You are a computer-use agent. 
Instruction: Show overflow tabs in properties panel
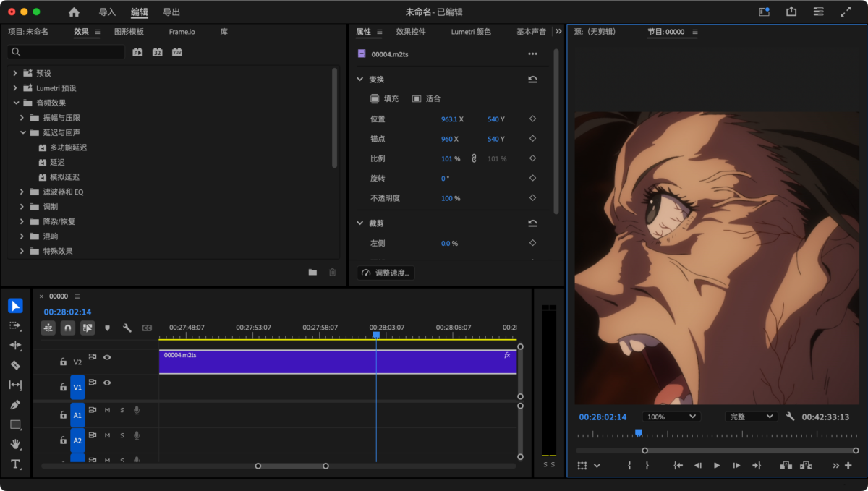(558, 32)
